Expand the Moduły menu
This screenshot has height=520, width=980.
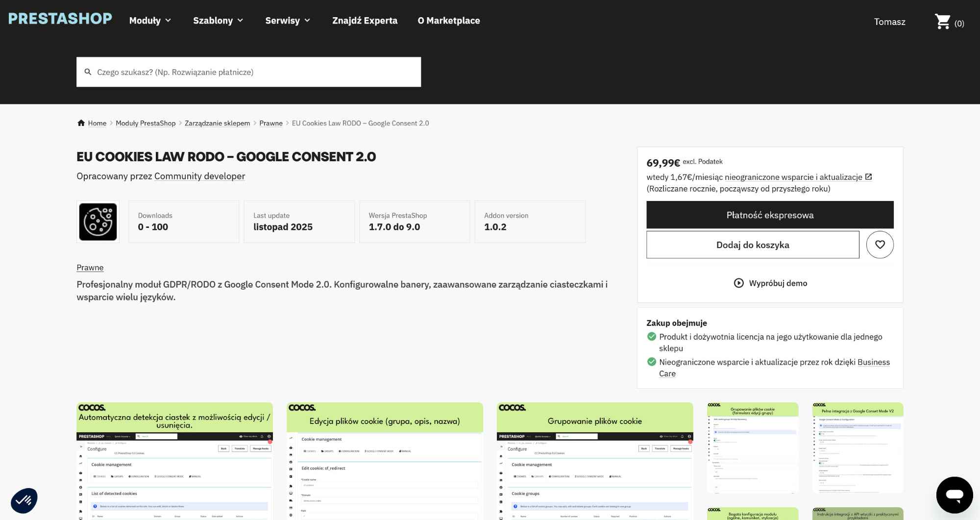point(150,21)
